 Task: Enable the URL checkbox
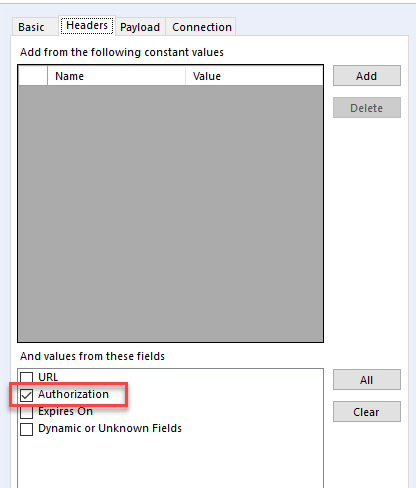[x=26, y=378]
